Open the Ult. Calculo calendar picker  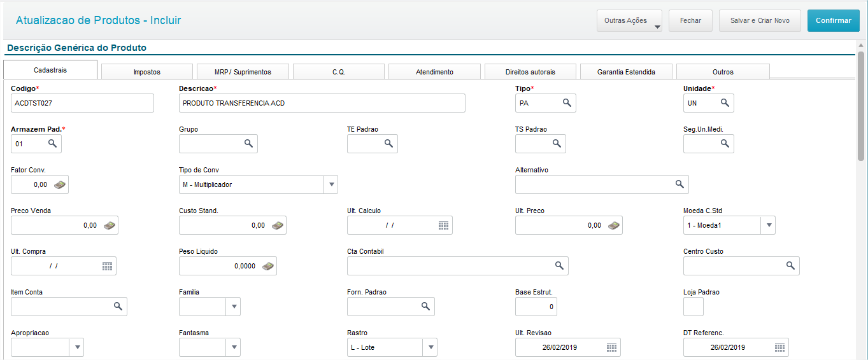point(444,225)
